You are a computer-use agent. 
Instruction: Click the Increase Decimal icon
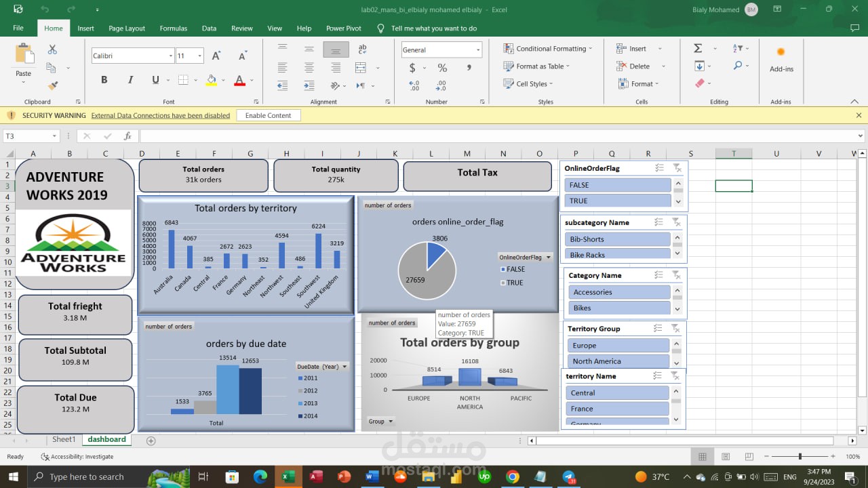tap(415, 85)
